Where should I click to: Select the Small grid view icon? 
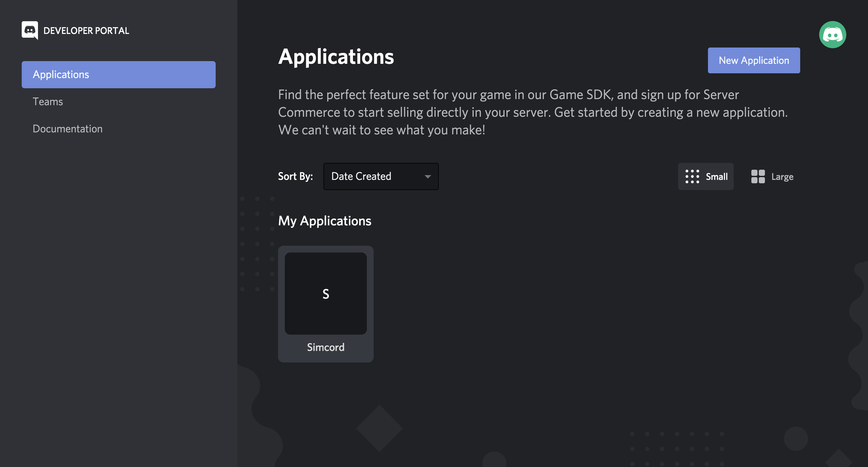click(x=692, y=176)
